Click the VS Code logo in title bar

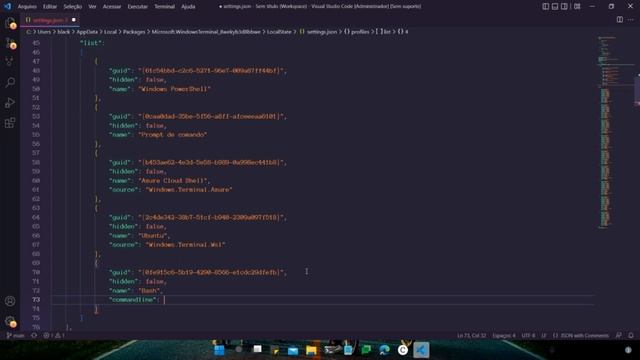pos(7,6)
